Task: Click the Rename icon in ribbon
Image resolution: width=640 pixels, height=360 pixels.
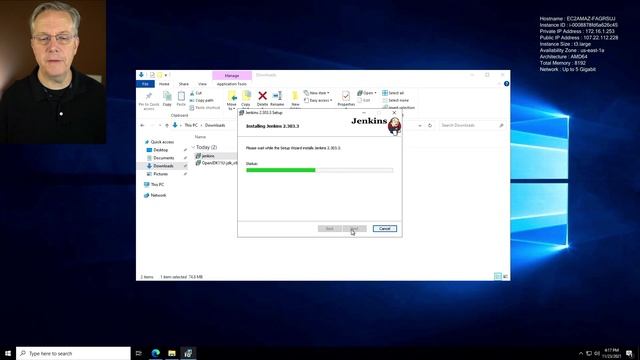Action: click(277, 96)
